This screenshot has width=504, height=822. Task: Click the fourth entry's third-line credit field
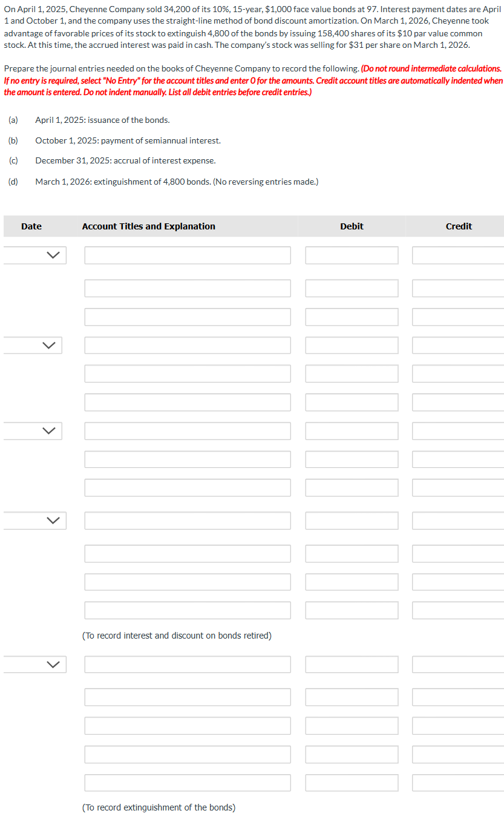(458, 582)
